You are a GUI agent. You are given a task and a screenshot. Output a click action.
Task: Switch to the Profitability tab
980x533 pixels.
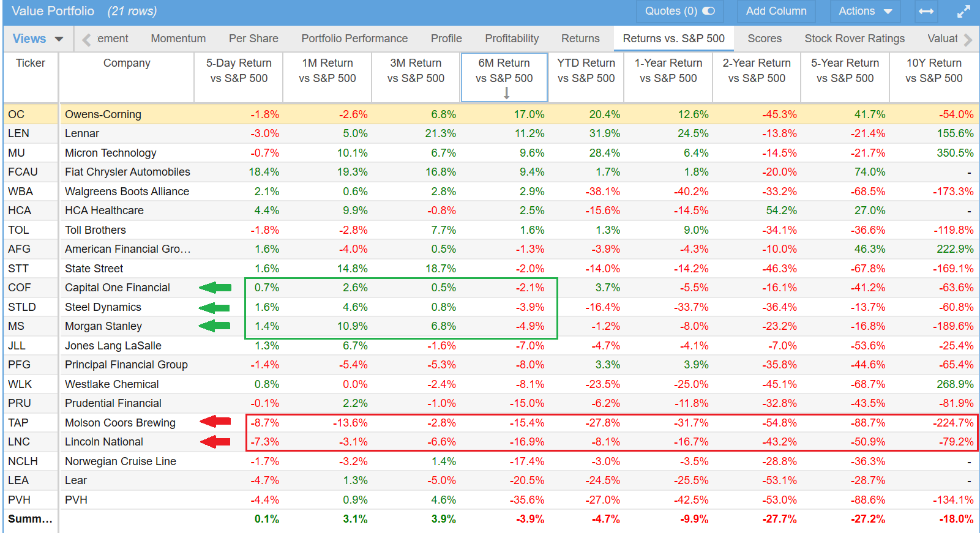pos(512,39)
